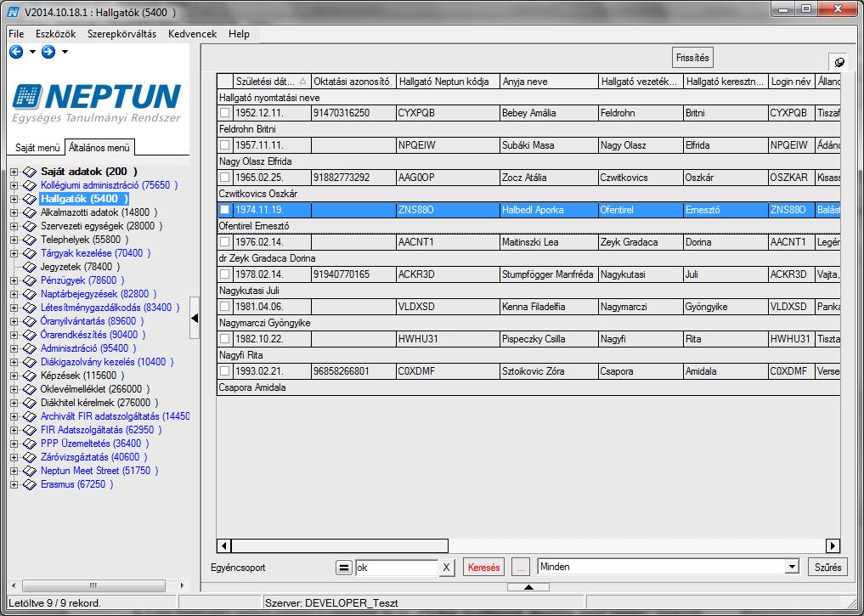The height and width of the screenshot is (616, 864).
Task: Check the box for Nagymarczi Gyöngyike row
Action: pyautogui.click(x=225, y=307)
